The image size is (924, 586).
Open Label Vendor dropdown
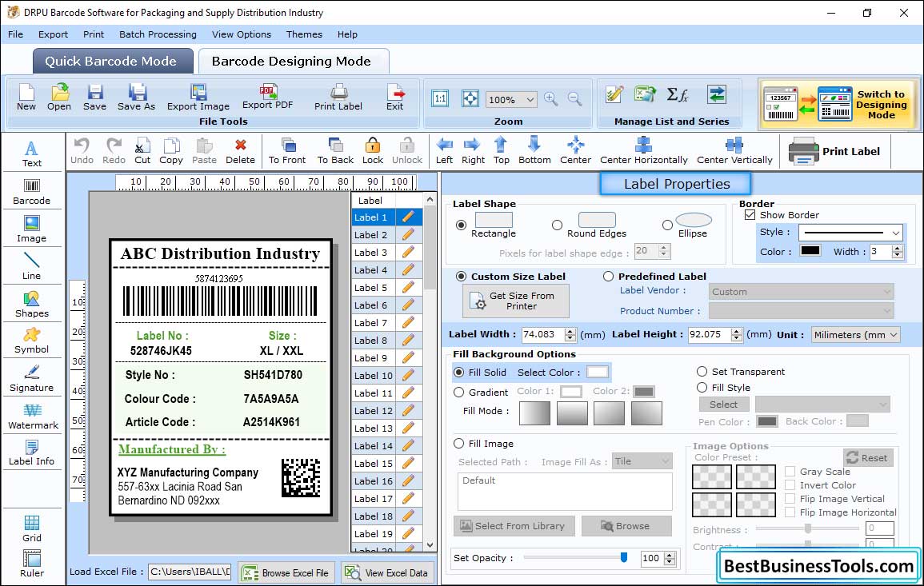[801, 292]
